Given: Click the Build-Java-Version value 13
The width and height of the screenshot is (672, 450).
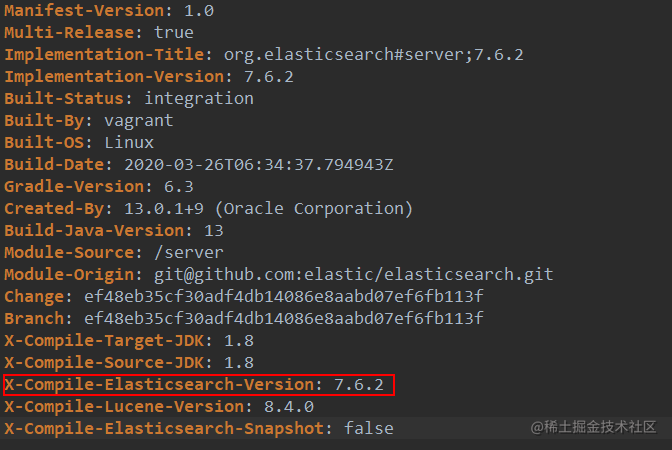Looking at the screenshot, I should (213, 231).
